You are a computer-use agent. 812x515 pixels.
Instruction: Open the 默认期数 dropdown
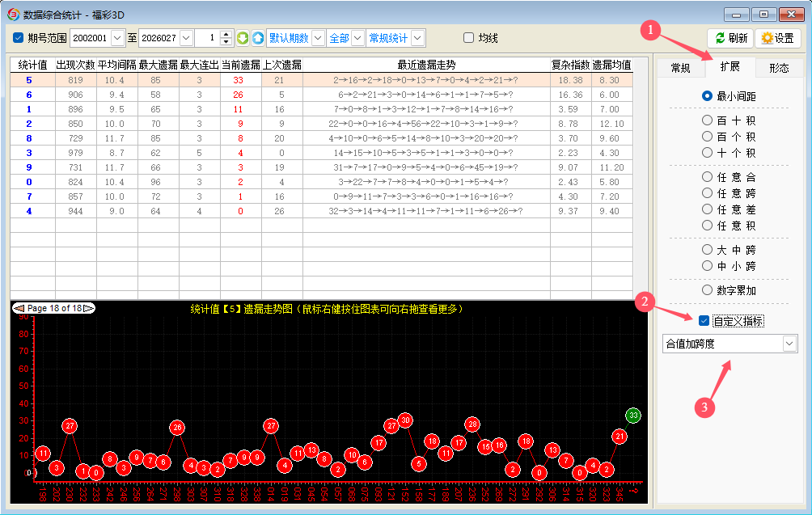(x=317, y=38)
